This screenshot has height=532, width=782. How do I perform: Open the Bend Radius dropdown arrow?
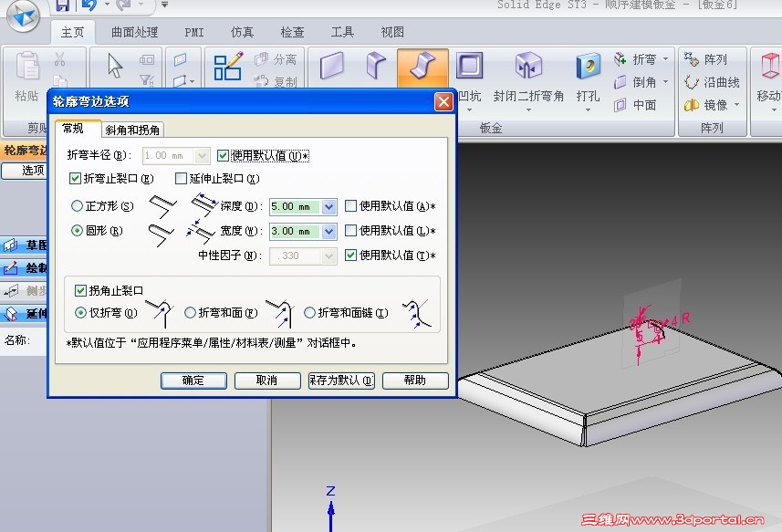point(202,156)
